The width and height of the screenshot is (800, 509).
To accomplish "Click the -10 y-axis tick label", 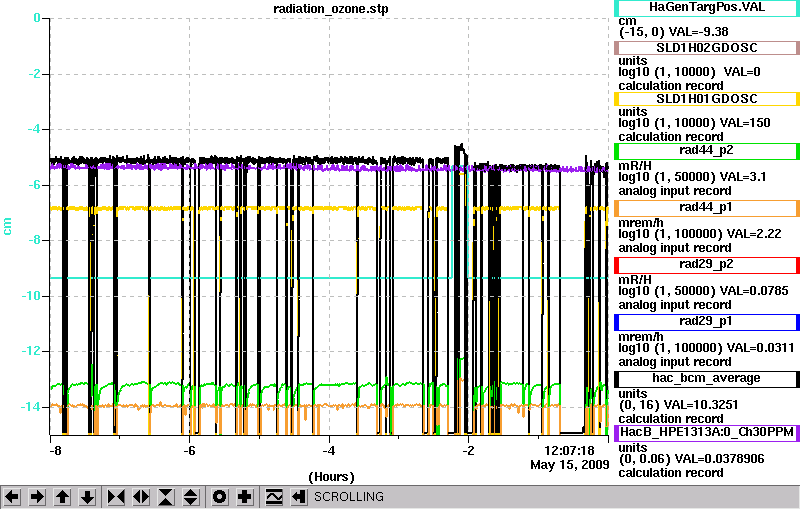I will click(x=31, y=296).
